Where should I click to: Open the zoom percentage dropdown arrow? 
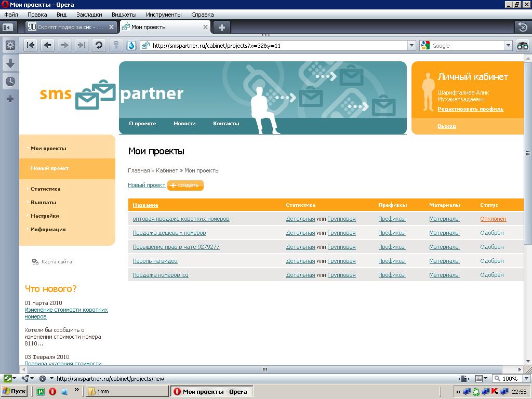(527, 378)
